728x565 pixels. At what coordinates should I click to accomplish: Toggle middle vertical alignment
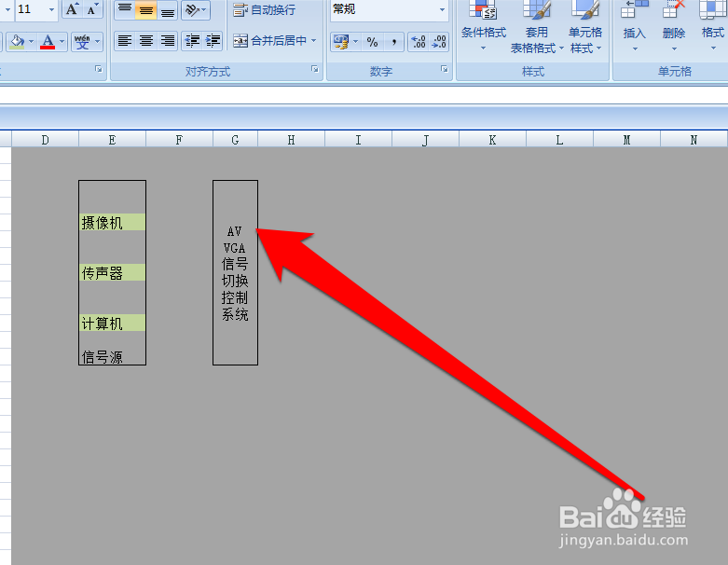pos(145,9)
